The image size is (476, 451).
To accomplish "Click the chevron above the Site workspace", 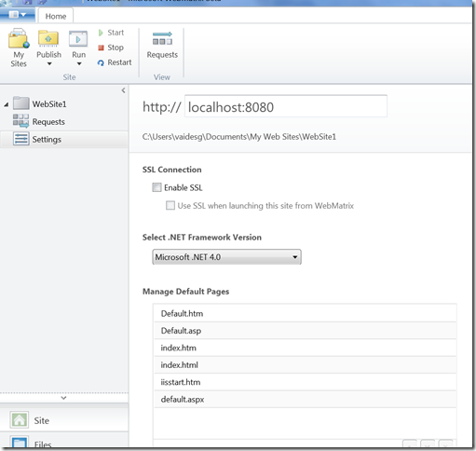I will (63, 398).
